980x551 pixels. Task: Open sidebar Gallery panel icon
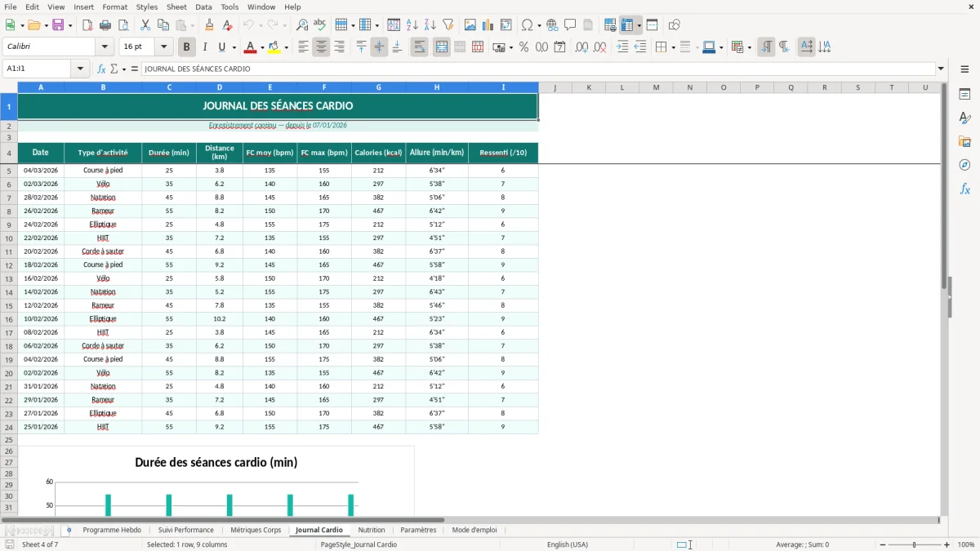(x=964, y=141)
